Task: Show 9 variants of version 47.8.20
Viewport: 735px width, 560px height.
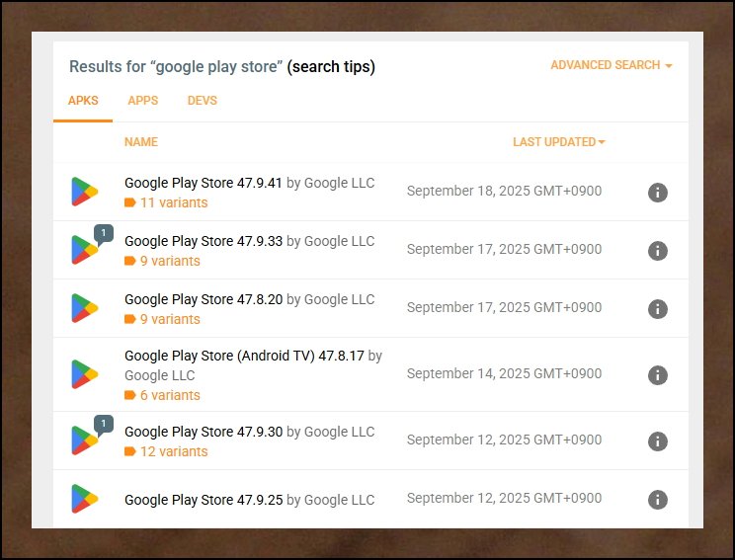Action: click(170, 319)
